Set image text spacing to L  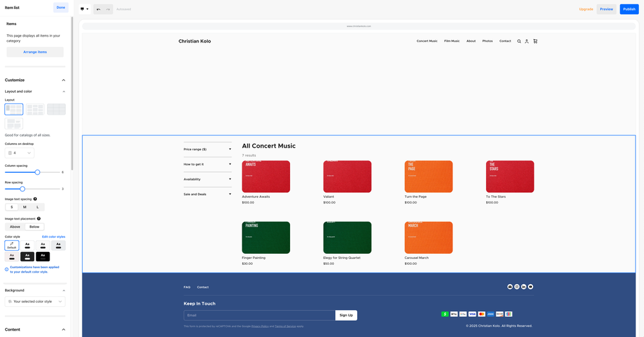37,207
